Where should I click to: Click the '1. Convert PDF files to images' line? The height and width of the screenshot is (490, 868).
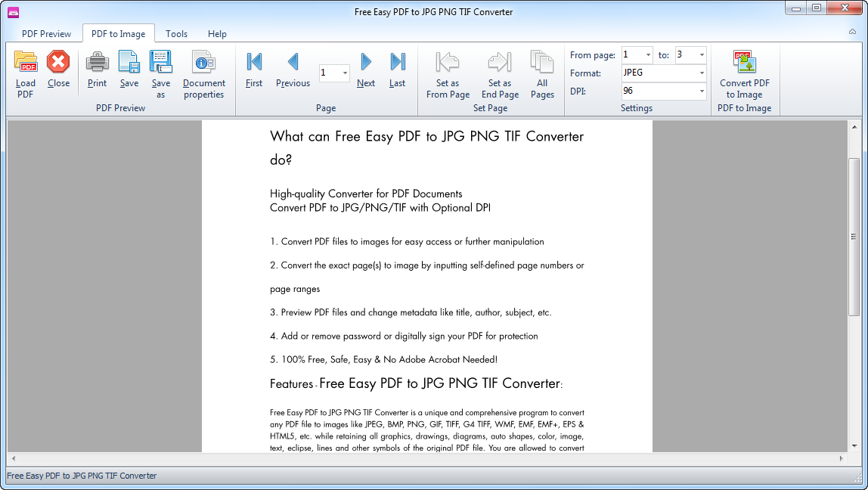[407, 241]
